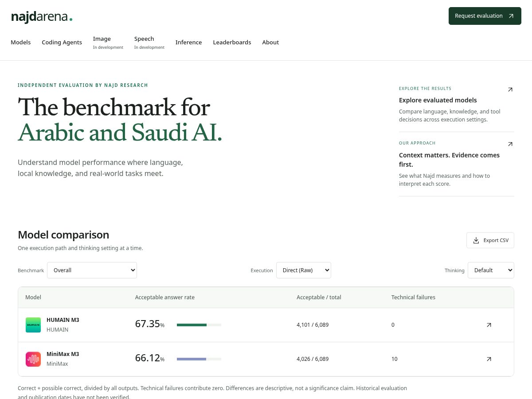The width and height of the screenshot is (532, 399).
Task: Click the Export CSV button
Action: click(490, 240)
